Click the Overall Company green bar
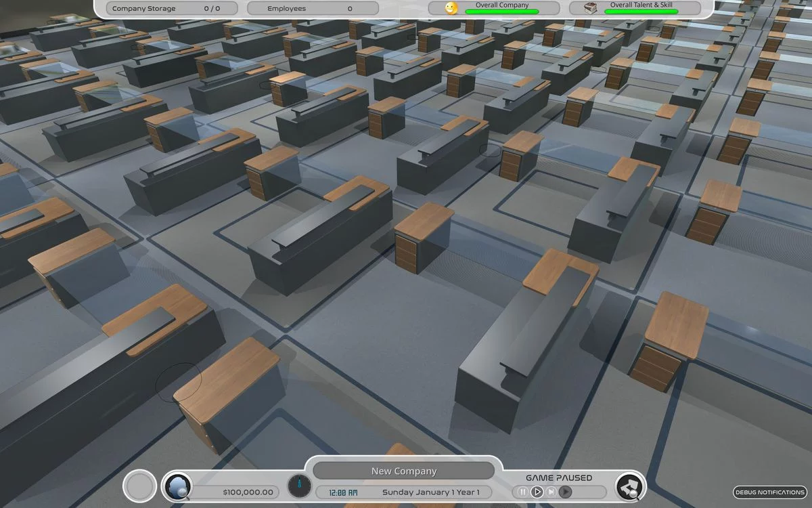 pyautogui.click(x=502, y=12)
